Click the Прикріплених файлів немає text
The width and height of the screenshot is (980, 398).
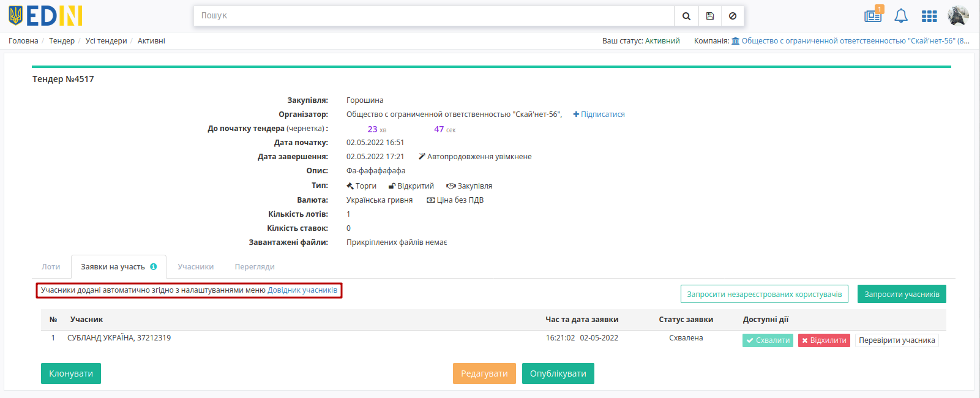coord(397,242)
